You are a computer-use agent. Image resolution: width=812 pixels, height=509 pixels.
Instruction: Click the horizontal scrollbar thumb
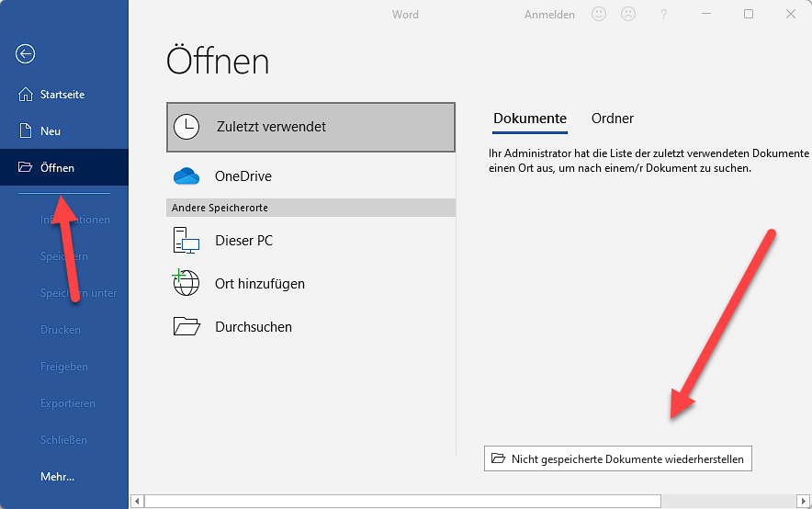point(403,502)
